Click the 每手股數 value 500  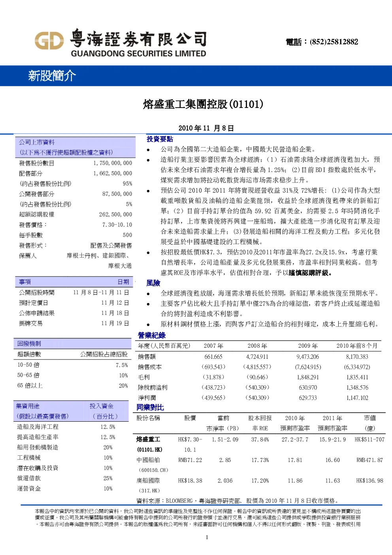(x=127, y=235)
